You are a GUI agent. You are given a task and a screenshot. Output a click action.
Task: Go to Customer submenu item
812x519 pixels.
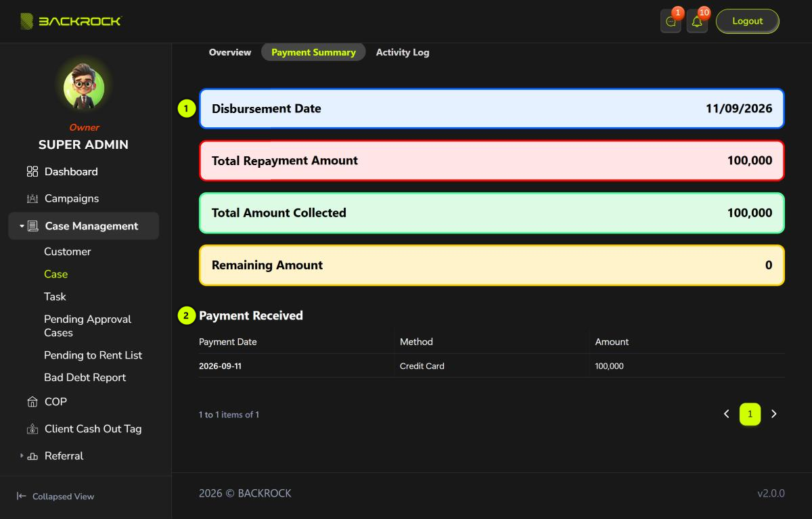68,252
